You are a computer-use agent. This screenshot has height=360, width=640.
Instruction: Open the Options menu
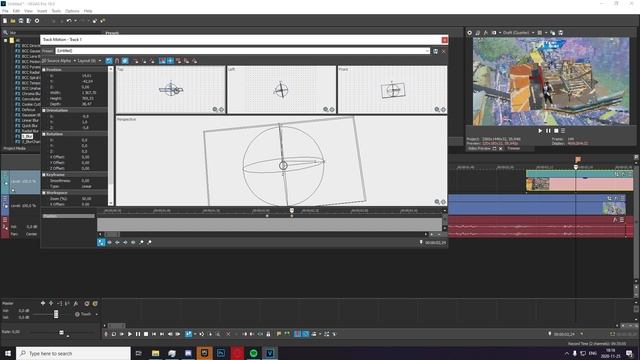[72, 11]
